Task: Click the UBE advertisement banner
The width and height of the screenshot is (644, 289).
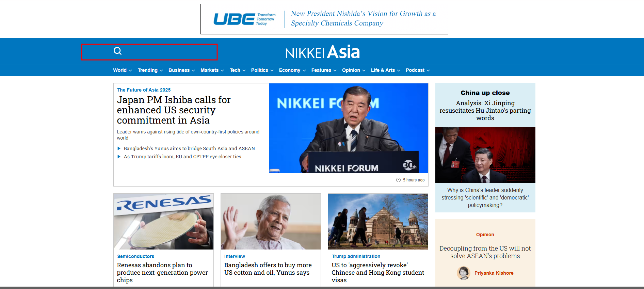Action: 324,19
